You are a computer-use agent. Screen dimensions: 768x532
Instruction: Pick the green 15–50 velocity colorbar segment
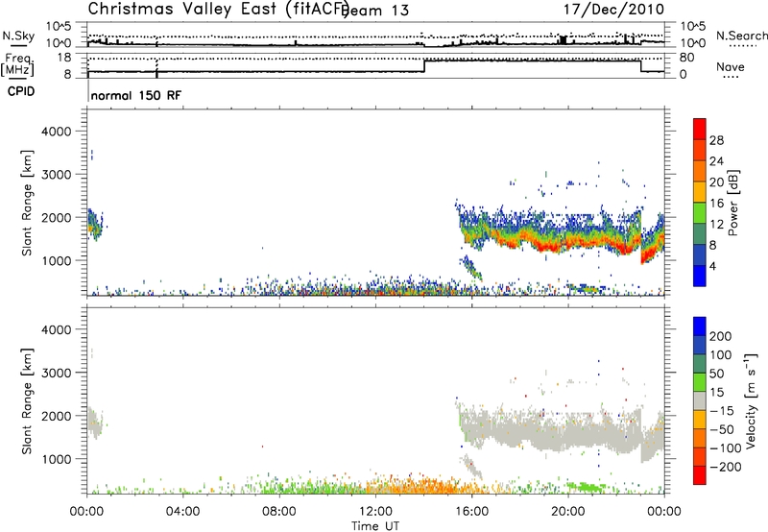click(x=700, y=382)
